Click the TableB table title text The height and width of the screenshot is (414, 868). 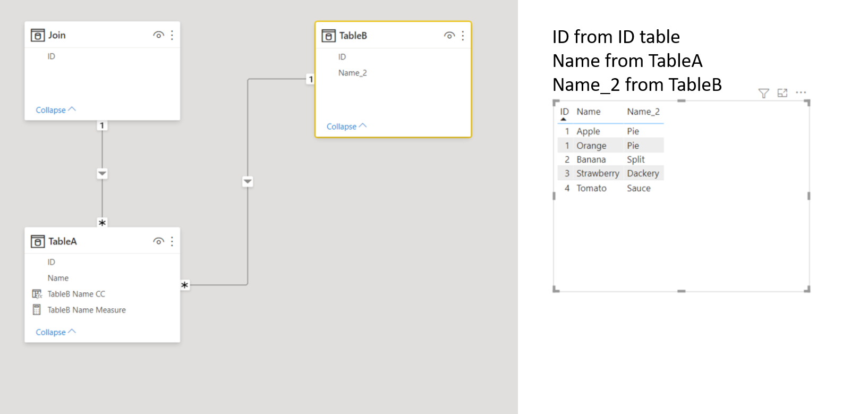pyautogui.click(x=353, y=36)
